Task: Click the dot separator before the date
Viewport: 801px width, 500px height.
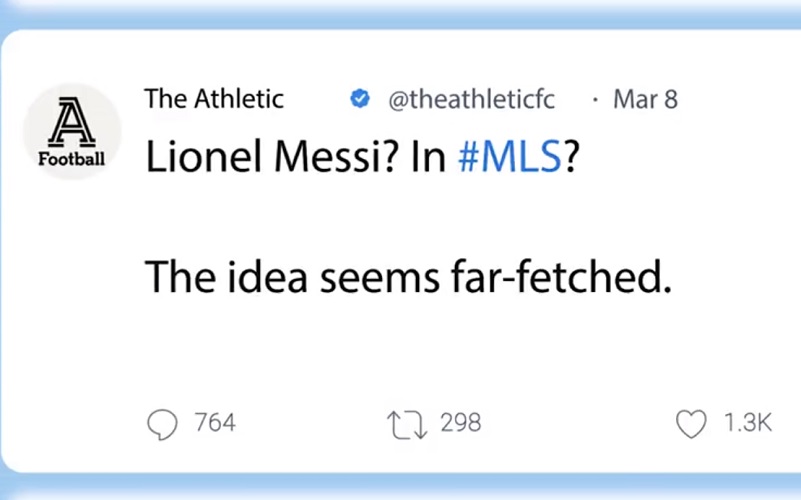Action: click(x=596, y=100)
